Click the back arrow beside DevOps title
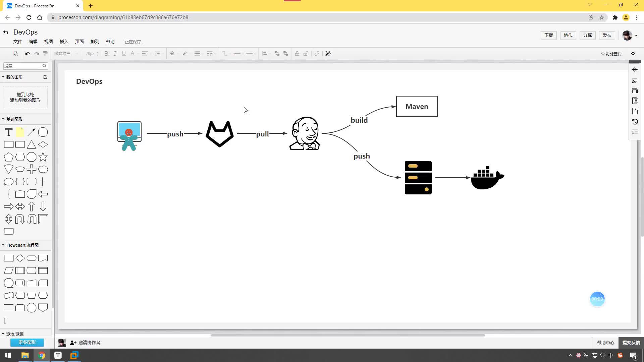This screenshot has height=362, width=644. click(x=6, y=32)
